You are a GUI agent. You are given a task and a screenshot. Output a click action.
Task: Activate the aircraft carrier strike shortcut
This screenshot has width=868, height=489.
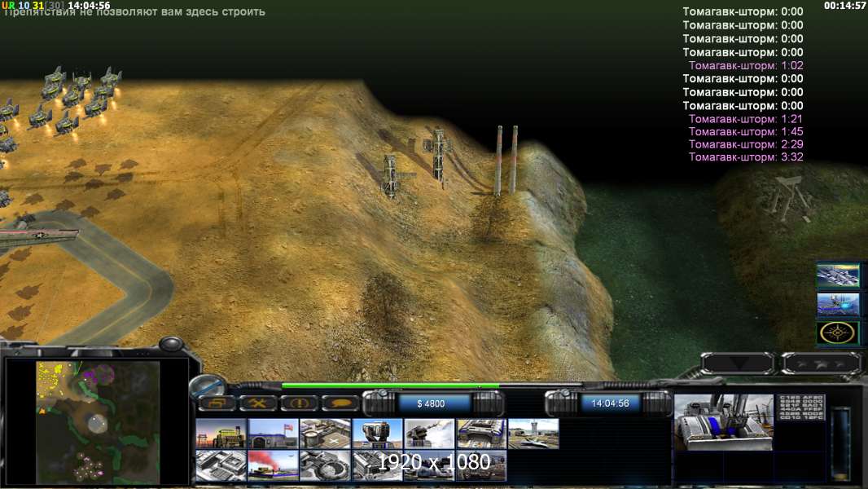tap(838, 275)
